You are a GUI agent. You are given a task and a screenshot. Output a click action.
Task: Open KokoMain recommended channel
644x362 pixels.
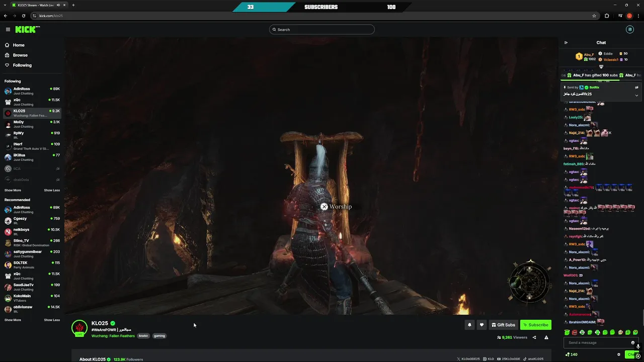point(32,298)
